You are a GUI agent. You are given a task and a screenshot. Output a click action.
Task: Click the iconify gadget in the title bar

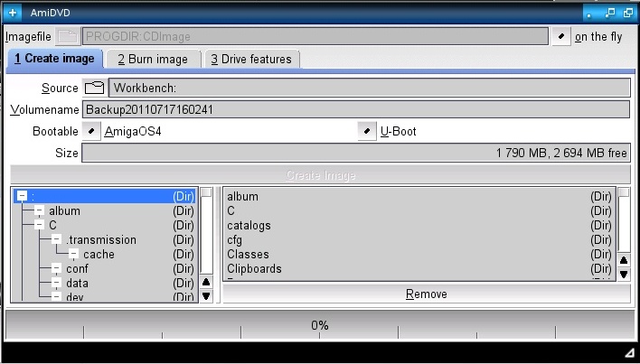point(589,13)
